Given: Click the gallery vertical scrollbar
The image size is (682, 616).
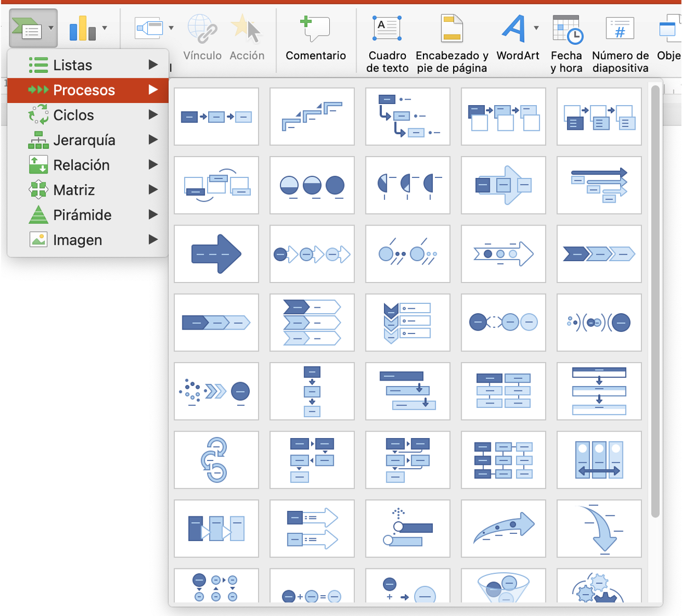Looking at the screenshot, I should (x=655, y=301).
